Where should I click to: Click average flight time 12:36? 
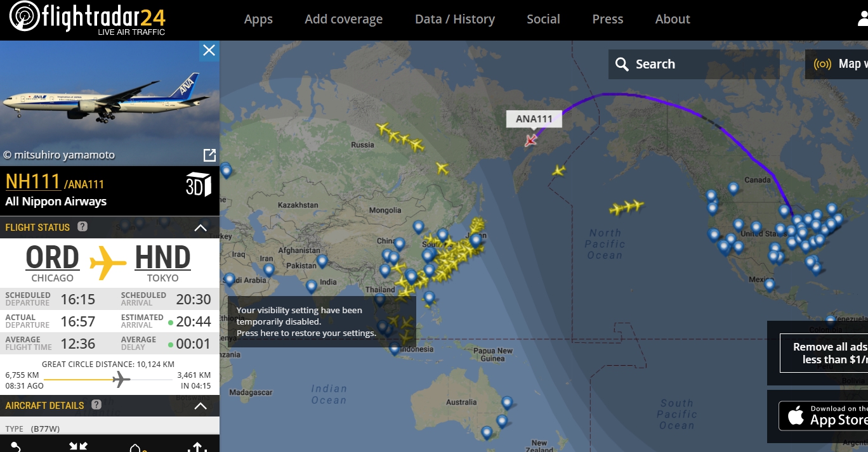click(x=78, y=344)
